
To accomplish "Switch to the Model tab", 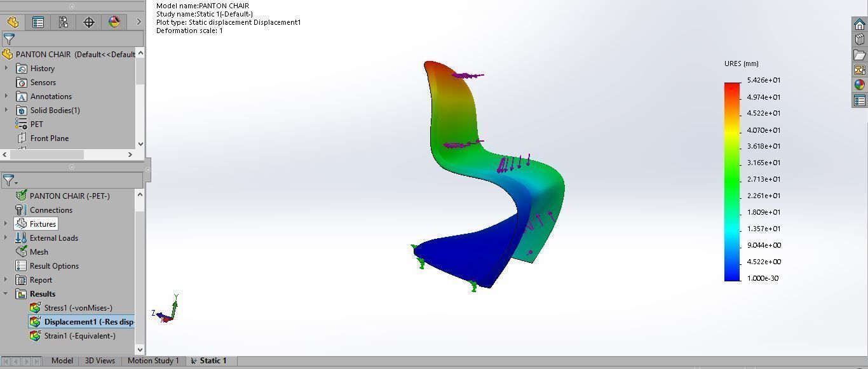I will pos(62,361).
